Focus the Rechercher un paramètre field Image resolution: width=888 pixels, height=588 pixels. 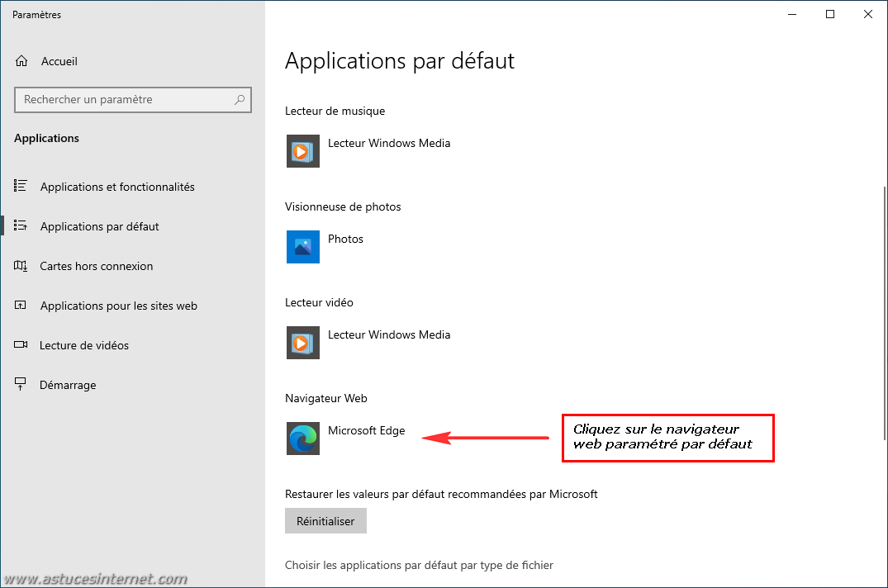coord(132,100)
